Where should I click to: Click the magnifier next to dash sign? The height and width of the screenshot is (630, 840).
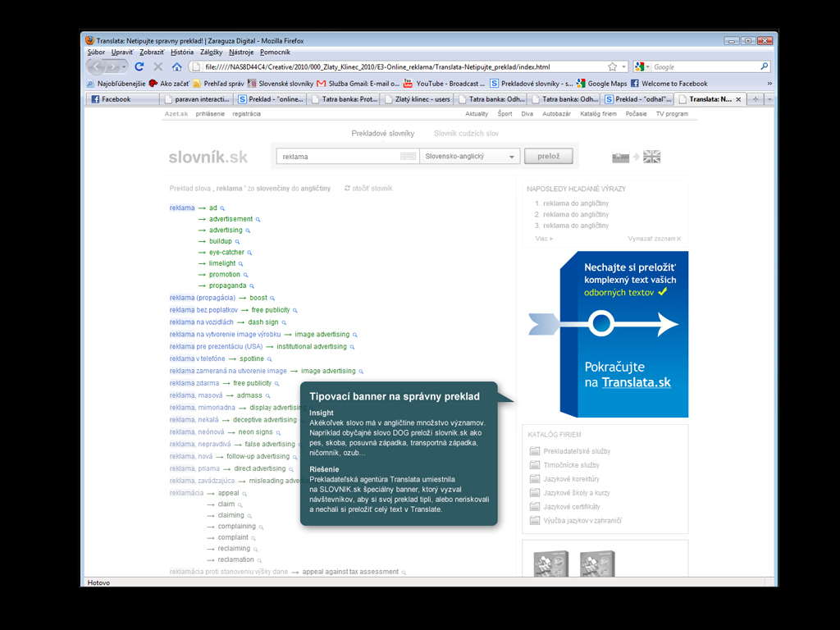284,322
